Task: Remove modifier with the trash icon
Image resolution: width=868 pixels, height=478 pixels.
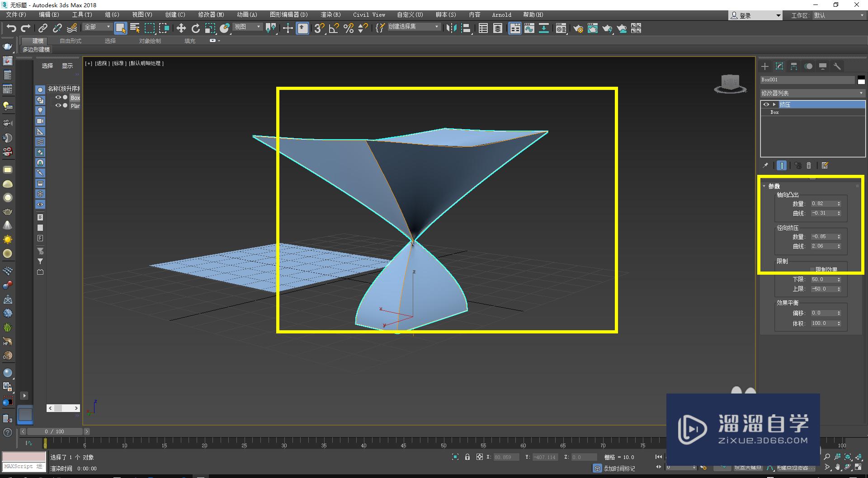Action: click(809, 166)
